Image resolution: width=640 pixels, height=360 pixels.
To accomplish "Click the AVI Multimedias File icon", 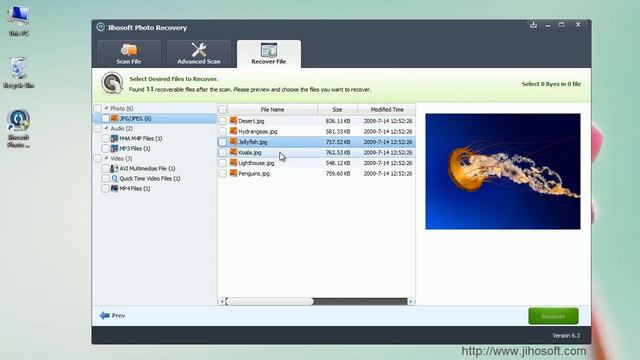I will coord(115,168).
